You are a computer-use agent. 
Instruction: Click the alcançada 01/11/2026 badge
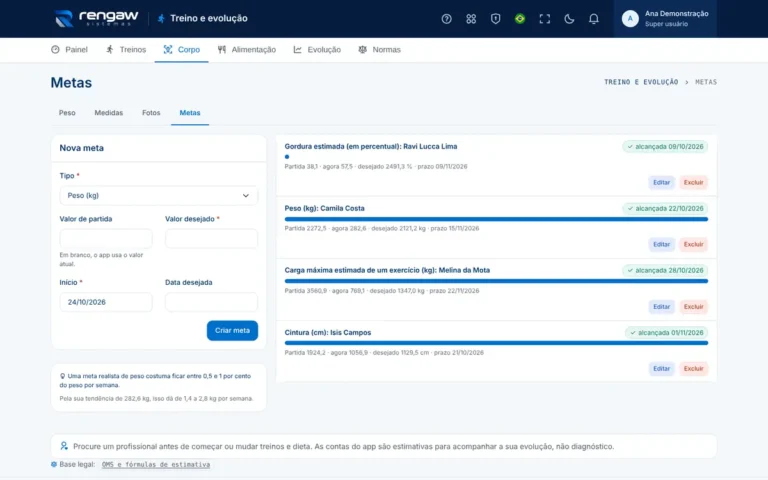[x=667, y=333]
